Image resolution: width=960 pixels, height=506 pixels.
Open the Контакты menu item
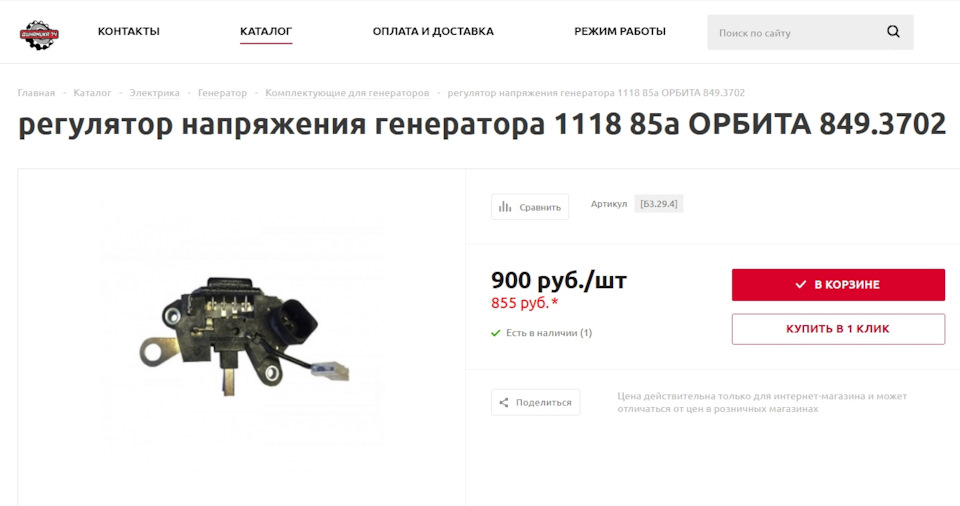(x=129, y=31)
